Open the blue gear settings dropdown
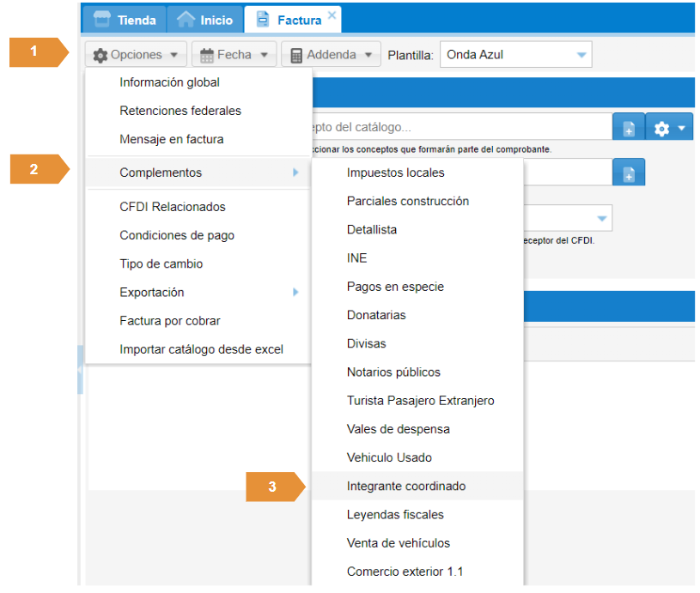Screen dimensions: 700x593 coord(669,129)
